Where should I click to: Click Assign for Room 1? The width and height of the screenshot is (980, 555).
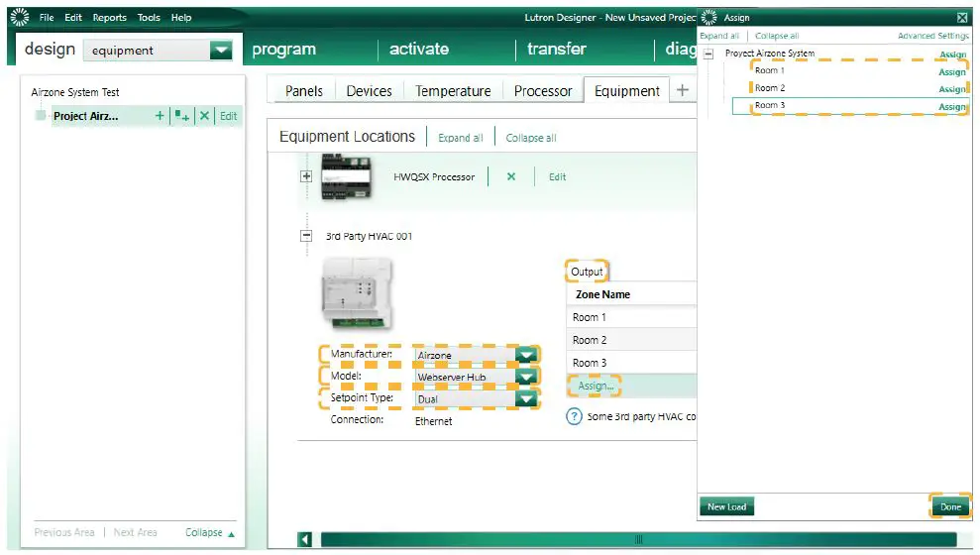(952, 72)
